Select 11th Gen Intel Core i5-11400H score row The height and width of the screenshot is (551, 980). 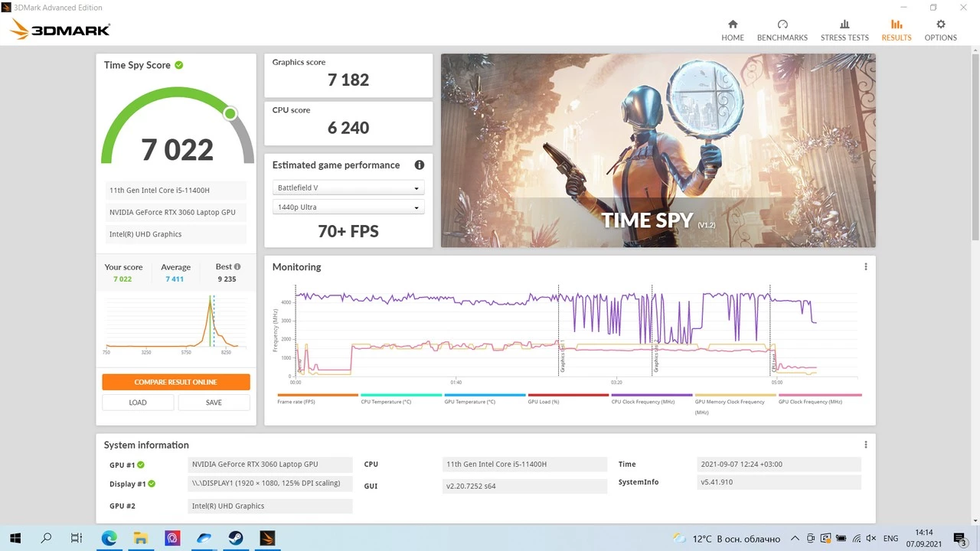click(175, 190)
